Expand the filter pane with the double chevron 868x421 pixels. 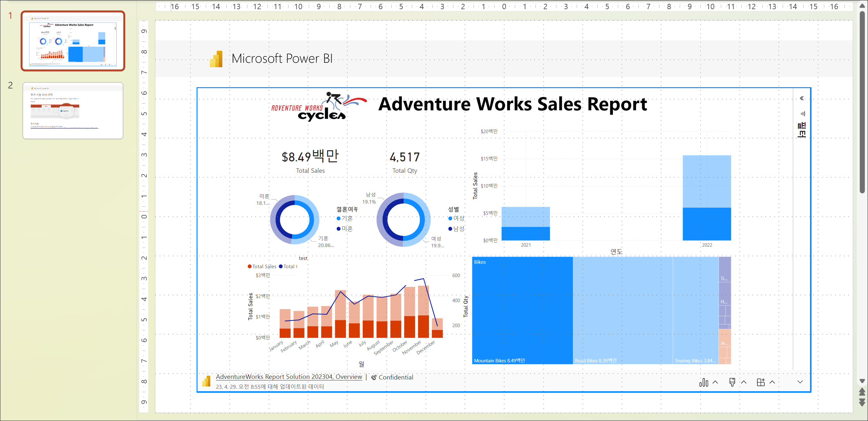click(802, 98)
